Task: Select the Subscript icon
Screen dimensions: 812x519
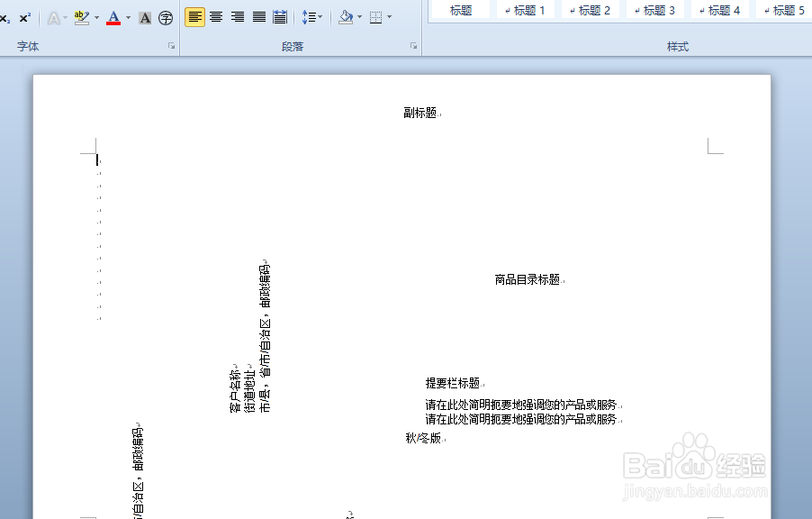Action: [6, 15]
